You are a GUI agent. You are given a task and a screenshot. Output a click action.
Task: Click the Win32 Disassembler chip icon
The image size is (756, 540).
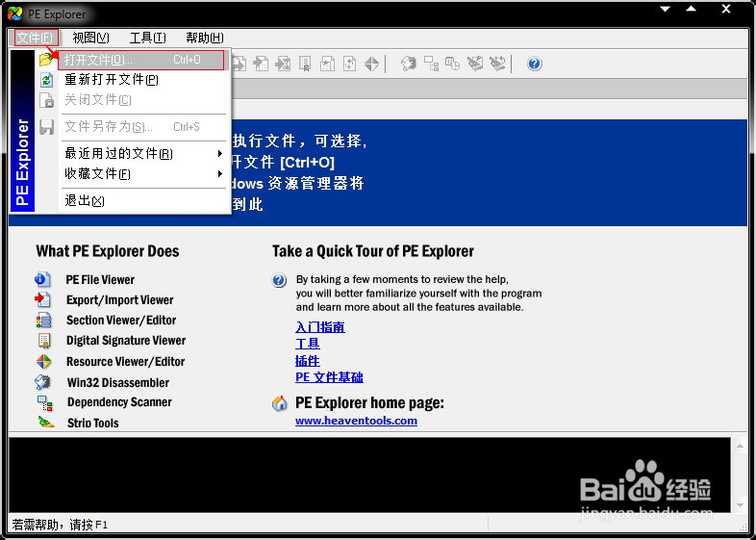[42, 382]
